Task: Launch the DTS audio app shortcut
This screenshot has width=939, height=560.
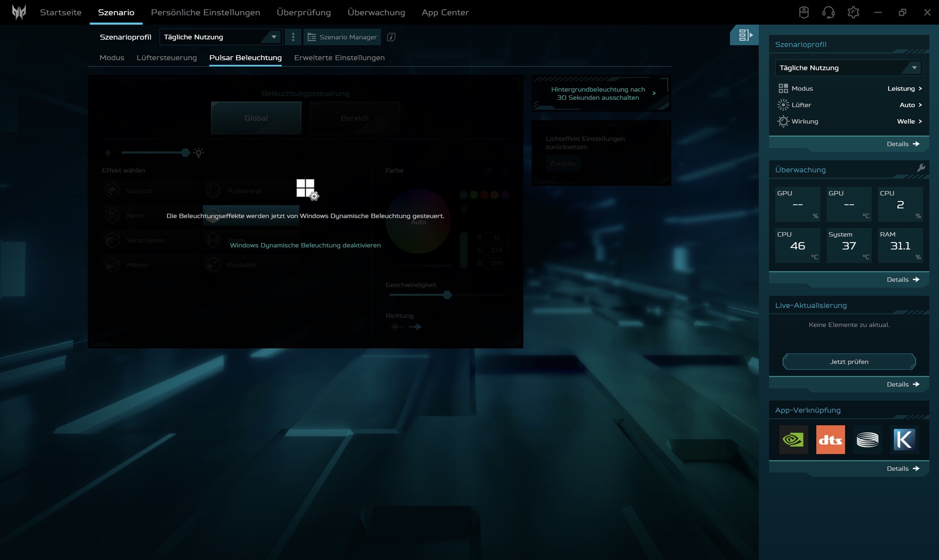Action: click(x=830, y=440)
